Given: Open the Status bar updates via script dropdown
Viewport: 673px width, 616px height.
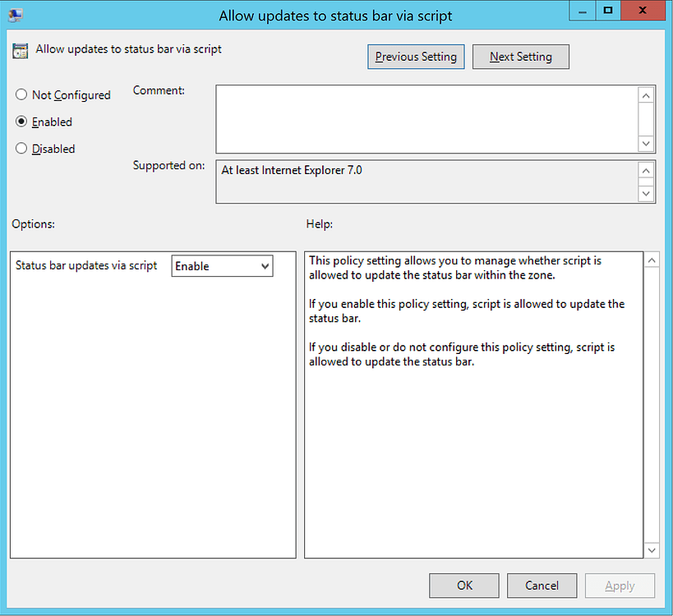Looking at the screenshot, I should 222,265.
